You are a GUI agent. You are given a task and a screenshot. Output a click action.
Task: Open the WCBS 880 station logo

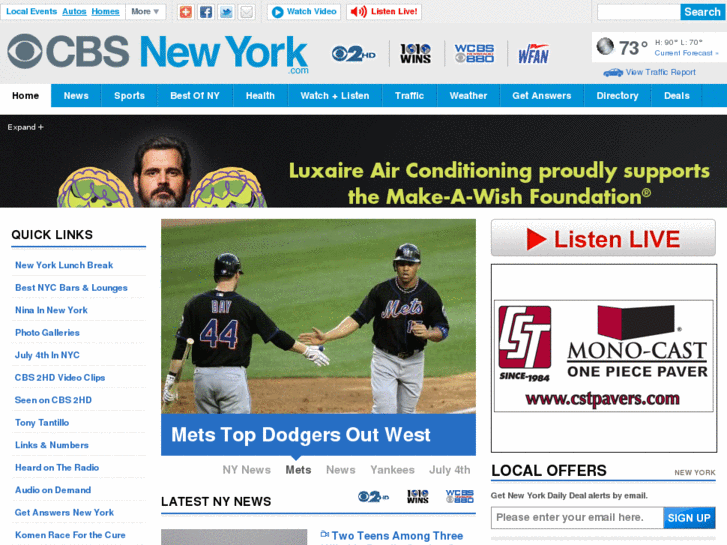pos(474,53)
